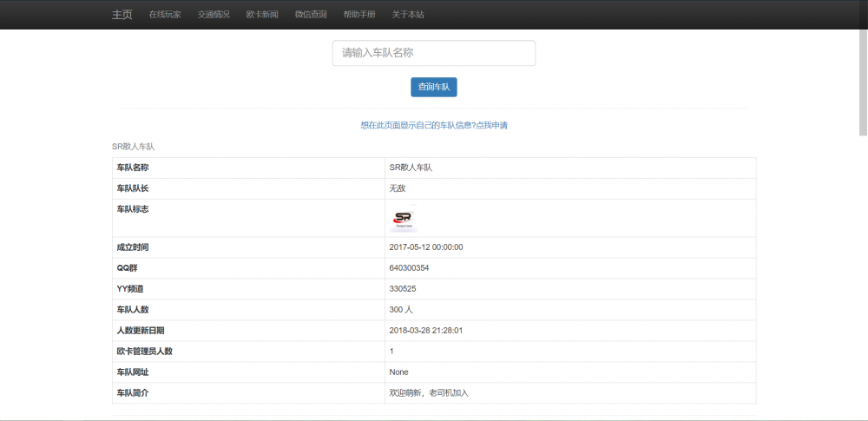868x421 pixels.
Task: Select the 关于本站 nav link
Action: [x=408, y=15]
